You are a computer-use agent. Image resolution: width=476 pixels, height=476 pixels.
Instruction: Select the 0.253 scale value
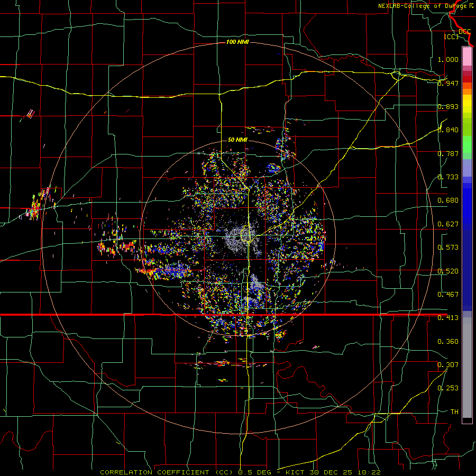448,388
